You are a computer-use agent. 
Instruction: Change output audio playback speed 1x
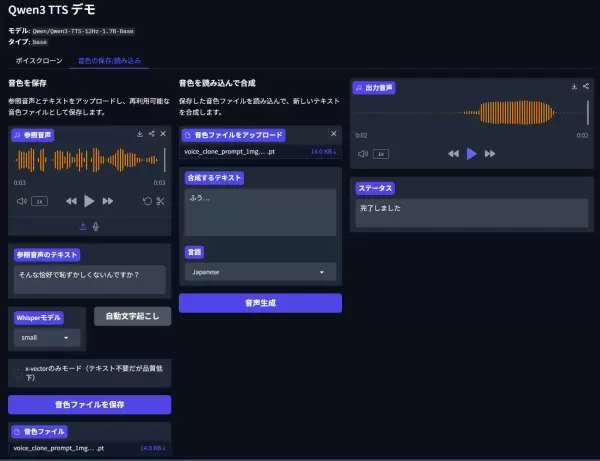[x=381, y=154]
